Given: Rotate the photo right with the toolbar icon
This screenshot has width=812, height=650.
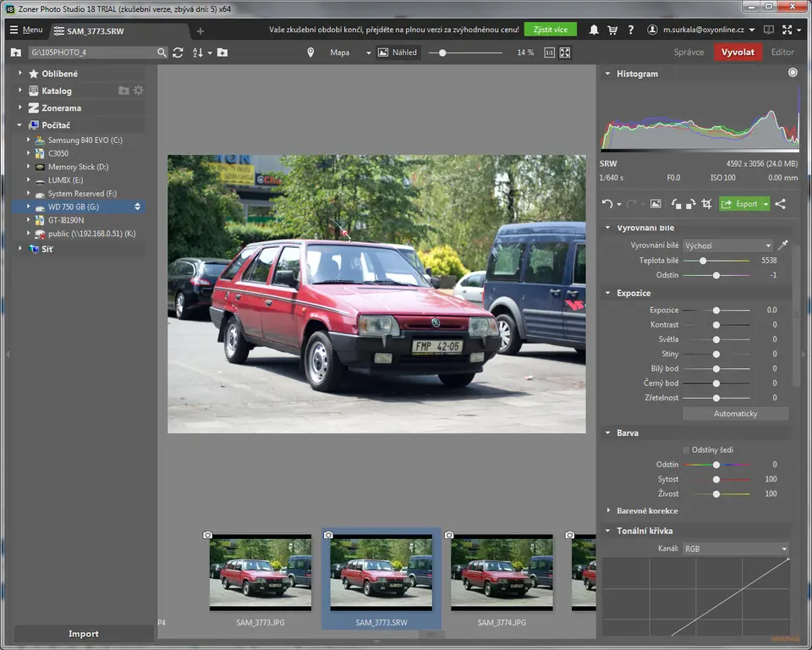Looking at the screenshot, I should (x=690, y=204).
